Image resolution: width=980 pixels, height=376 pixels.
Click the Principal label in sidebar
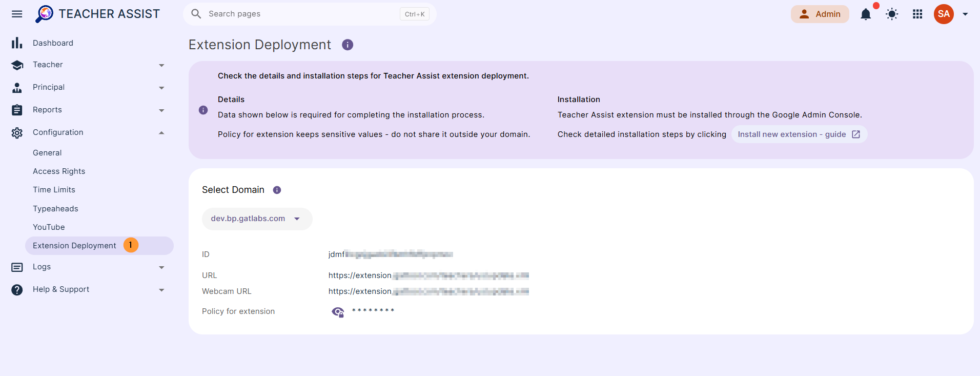click(x=49, y=87)
